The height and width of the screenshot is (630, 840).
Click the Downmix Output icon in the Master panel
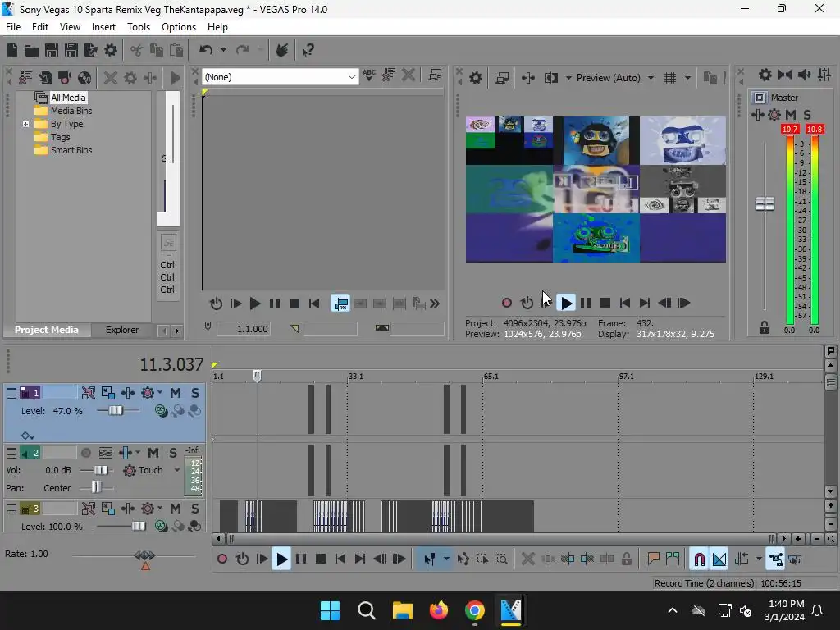(785, 75)
